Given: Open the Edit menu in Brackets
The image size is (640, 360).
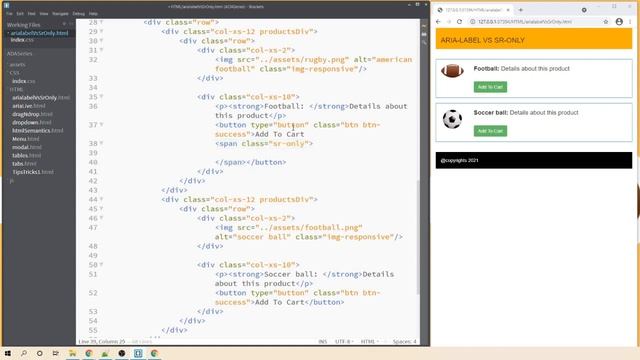Looking at the screenshot, I should pyautogui.click(x=20, y=13).
